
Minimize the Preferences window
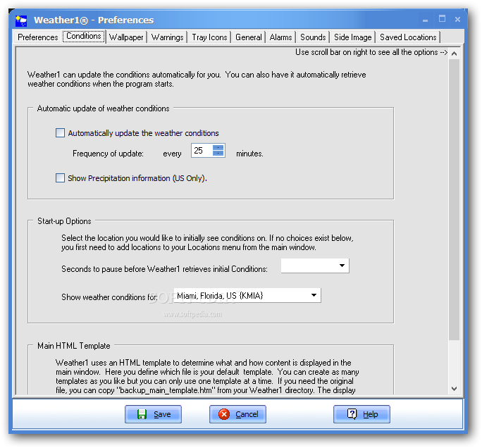425,20
